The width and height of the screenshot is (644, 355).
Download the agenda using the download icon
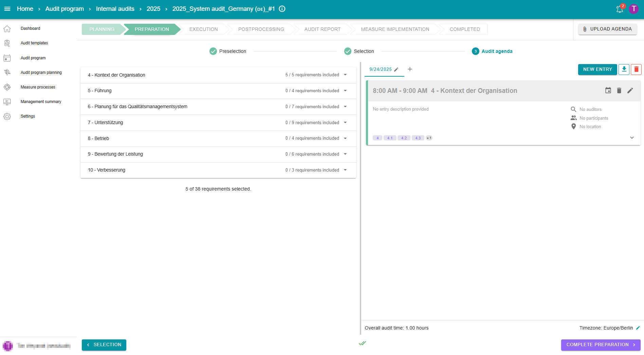[x=624, y=69]
